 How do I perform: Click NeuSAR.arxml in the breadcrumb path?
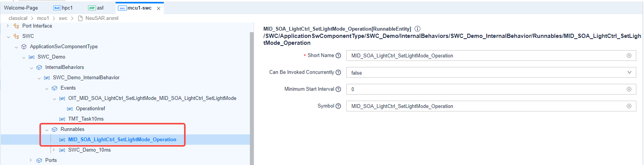click(101, 18)
